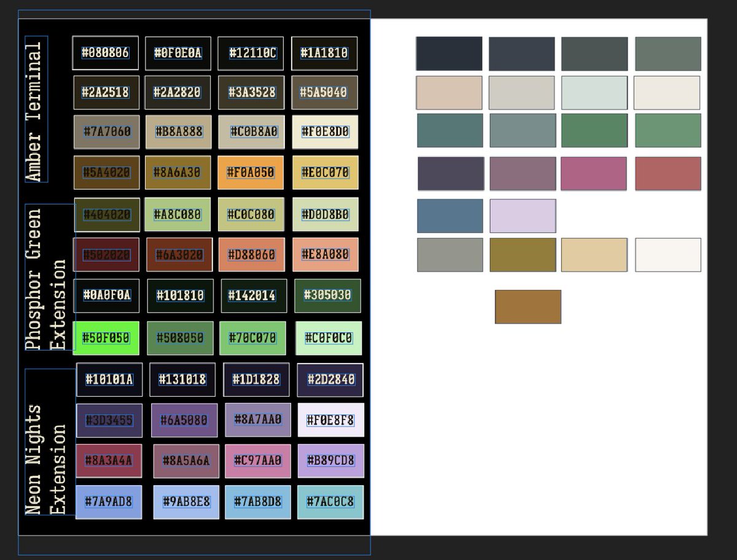The width and height of the screenshot is (737, 560).
Task: Pick the #B8A888 swatch
Action: pyautogui.click(x=179, y=131)
